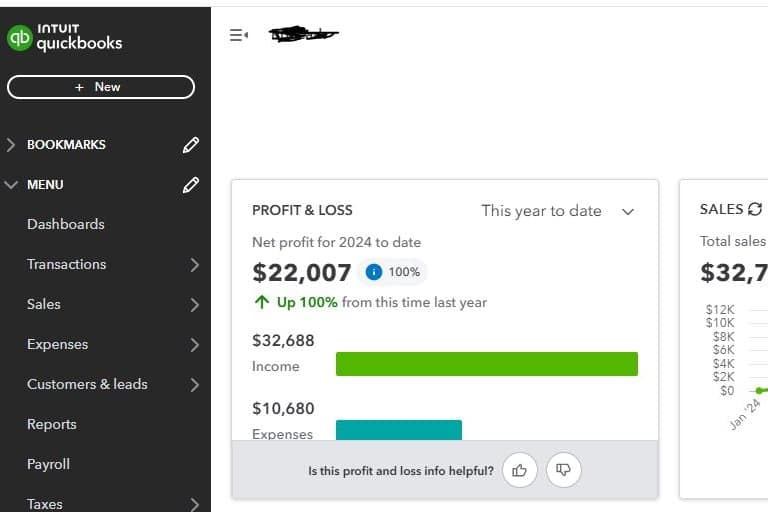Click the green Income bar
Image resolution: width=768 pixels, height=512 pixels.
(486, 364)
